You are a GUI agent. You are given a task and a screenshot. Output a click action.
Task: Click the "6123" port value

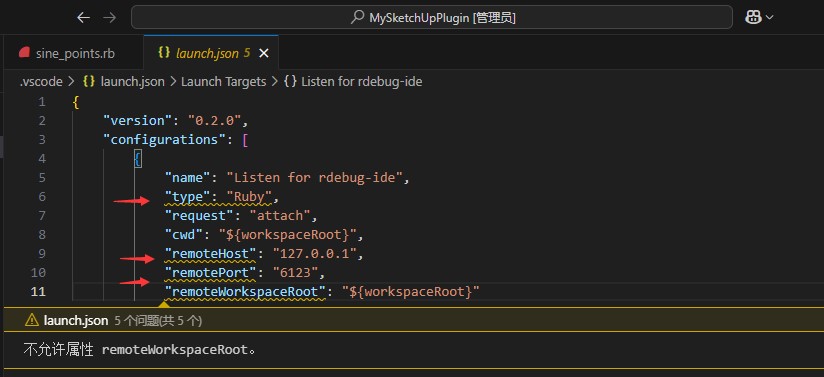[295, 272]
